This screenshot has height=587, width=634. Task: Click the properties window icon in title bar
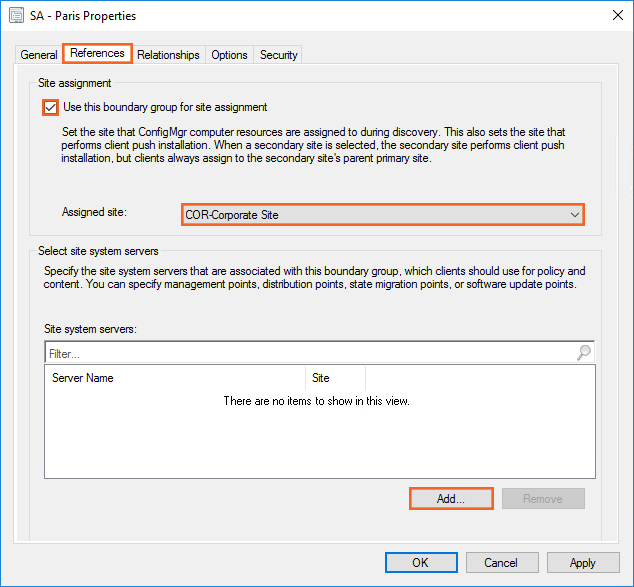coord(17,16)
